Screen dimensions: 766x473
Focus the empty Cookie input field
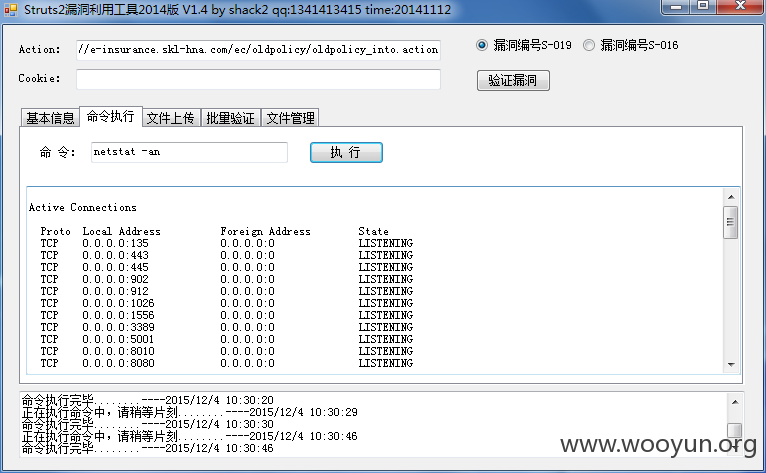click(x=258, y=80)
